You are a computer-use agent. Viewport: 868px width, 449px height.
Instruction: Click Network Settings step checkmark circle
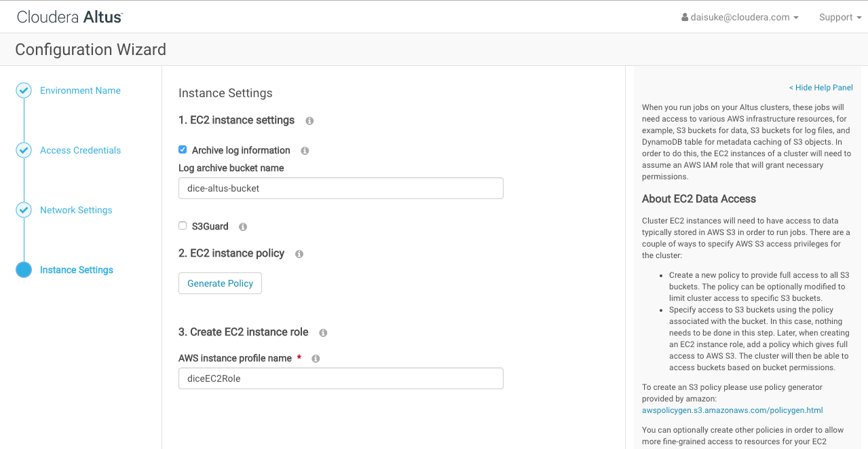(x=24, y=210)
